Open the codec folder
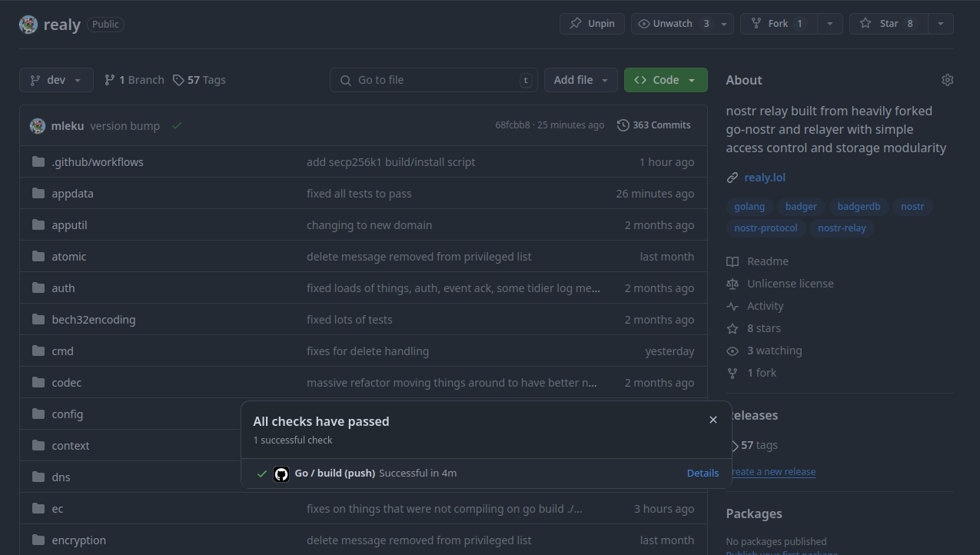Screen dimensions: 980x555 pos(67,383)
